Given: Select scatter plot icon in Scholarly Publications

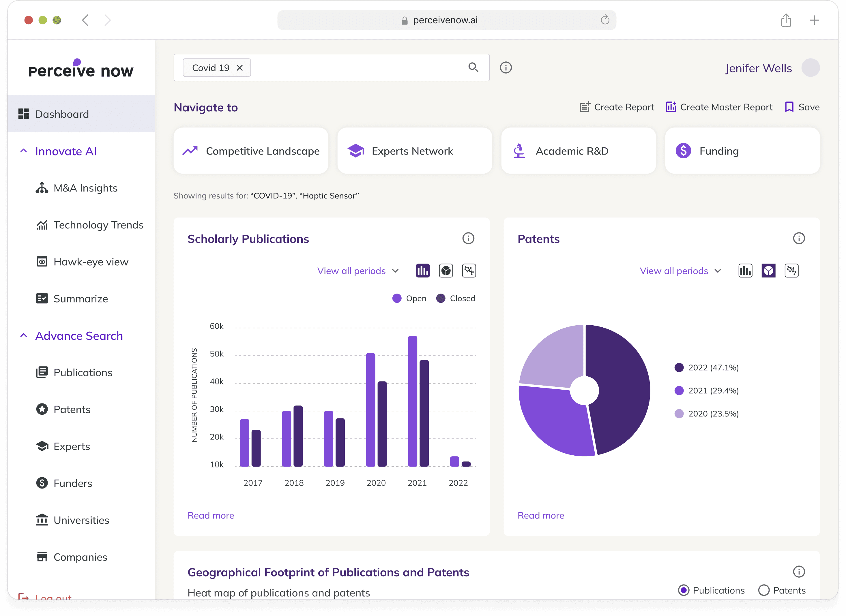Looking at the screenshot, I should click(x=469, y=271).
